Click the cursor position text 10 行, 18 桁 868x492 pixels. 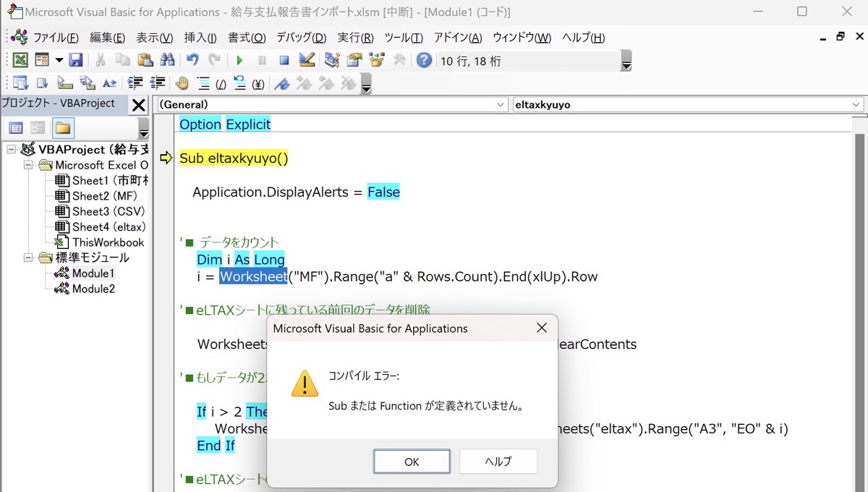pyautogui.click(x=471, y=61)
